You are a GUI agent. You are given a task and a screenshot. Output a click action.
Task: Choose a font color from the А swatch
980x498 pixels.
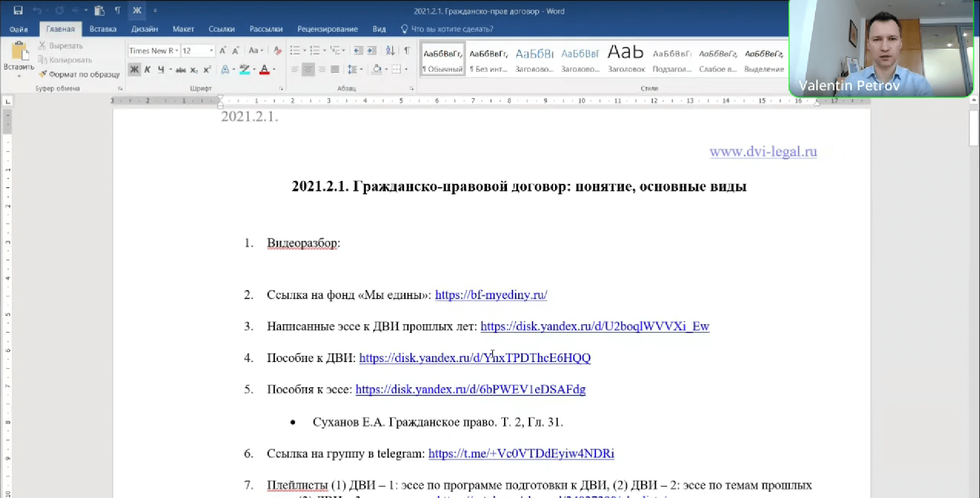265,69
